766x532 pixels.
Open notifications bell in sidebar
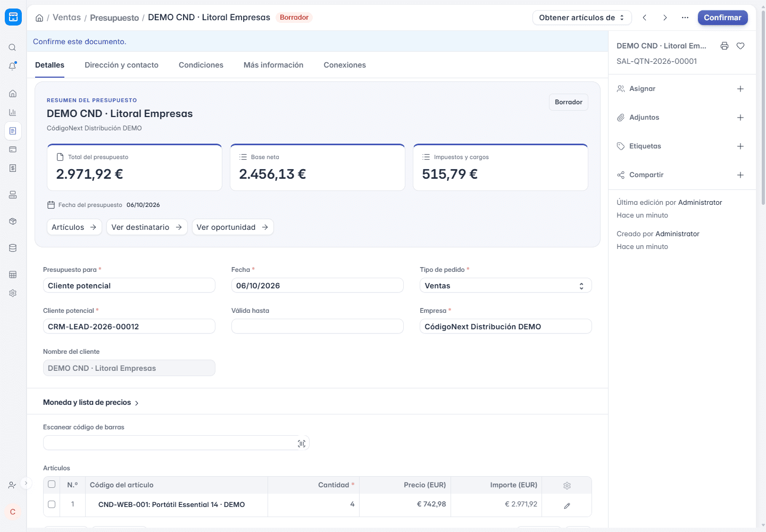click(x=12, y=66)
